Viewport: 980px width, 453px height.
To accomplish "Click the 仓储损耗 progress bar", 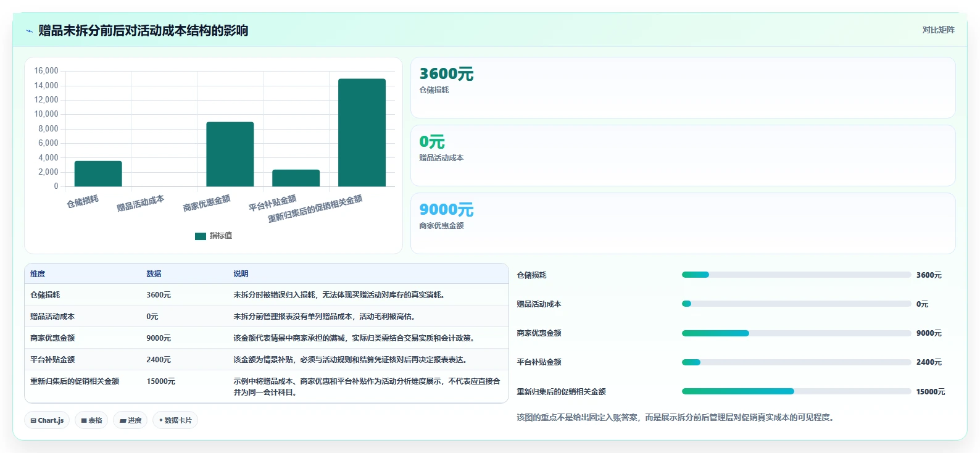I will (x=796, y=275).
